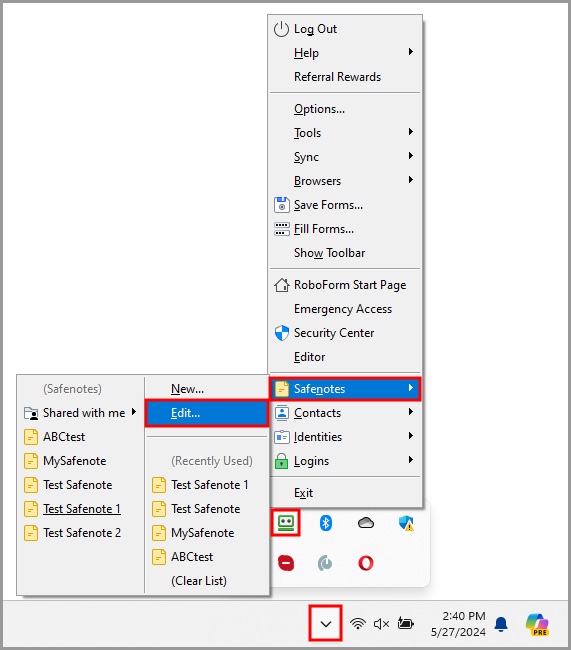Expand the Tools submenu arrow
This screenshot has width=571, height=650.
coord(411,132)
